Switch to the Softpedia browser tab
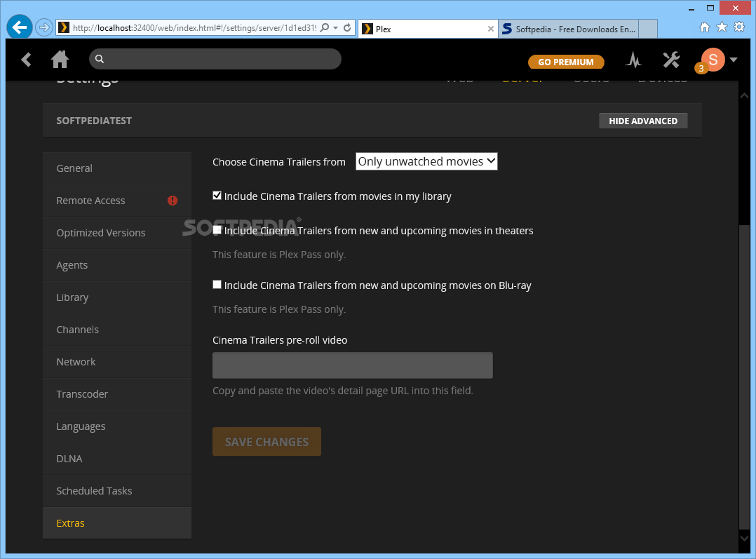756x559 pixels. click(x=569, y=29)
